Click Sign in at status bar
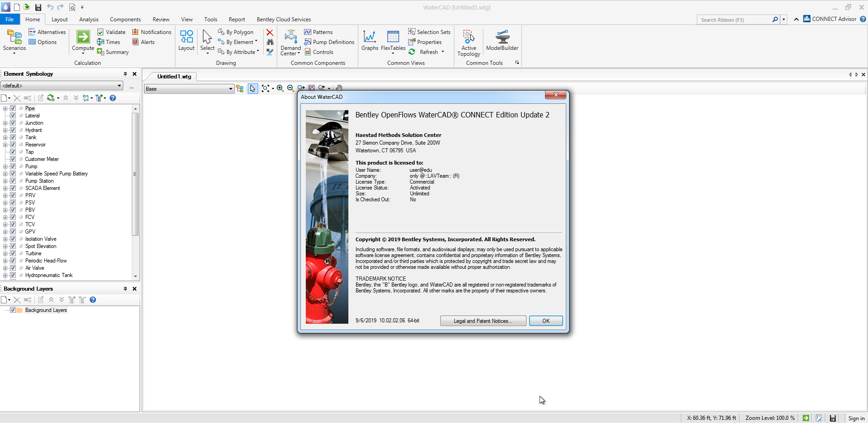The image size is (868, 423). [x=856, y=418]
